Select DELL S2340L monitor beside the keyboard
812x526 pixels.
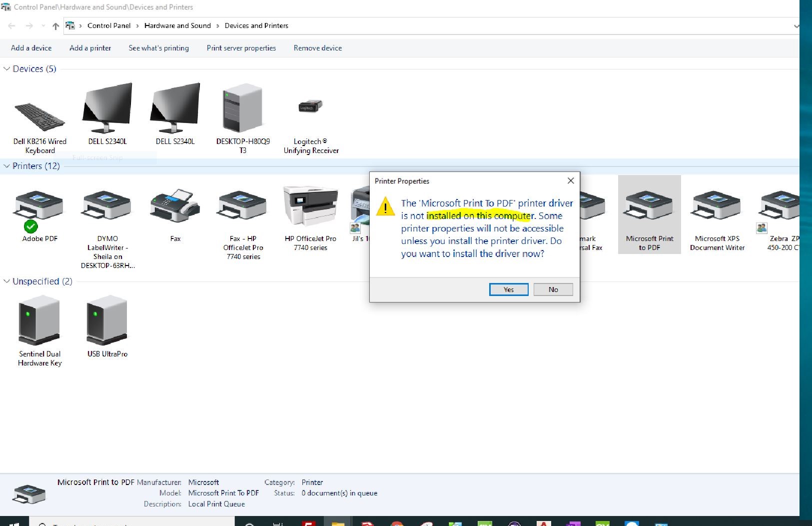tap(107, 114)
